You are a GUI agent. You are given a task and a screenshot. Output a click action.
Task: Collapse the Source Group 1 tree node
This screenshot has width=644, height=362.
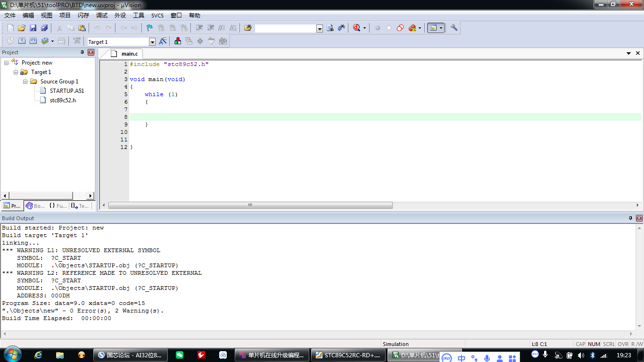pyautogui.click(x=25, y=82)
